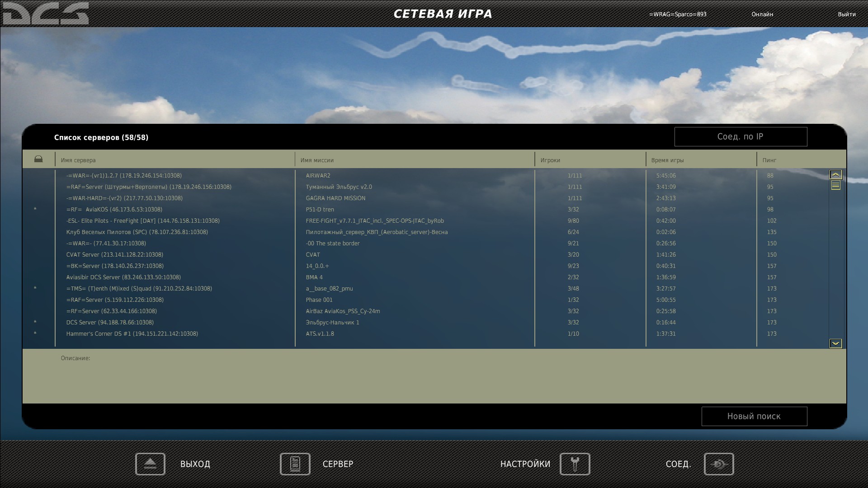The image size is (868, 488).
Task: Sort by 'Игроки' column header
Action: pos(550,160)
